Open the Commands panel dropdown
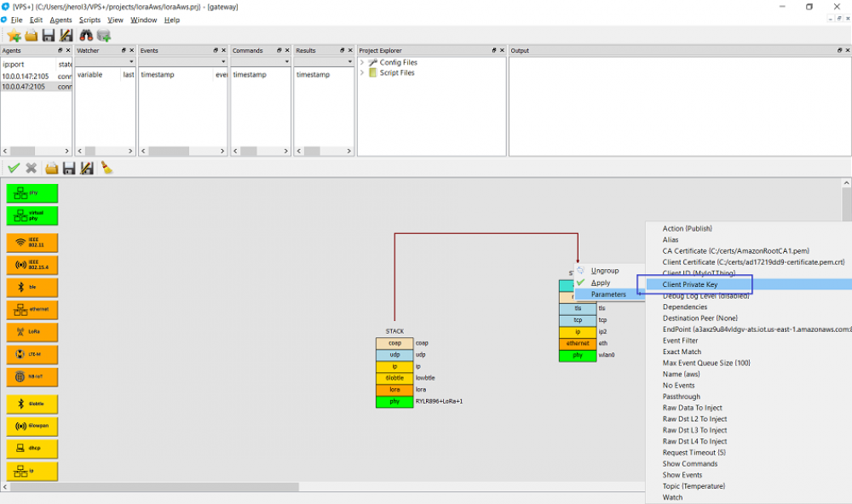 (286, 62)
